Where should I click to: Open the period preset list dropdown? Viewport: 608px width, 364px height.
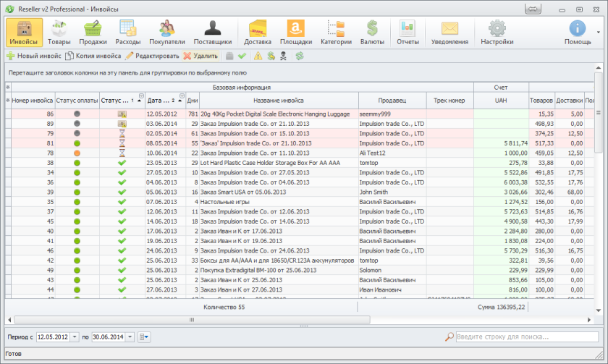(144, 337)
